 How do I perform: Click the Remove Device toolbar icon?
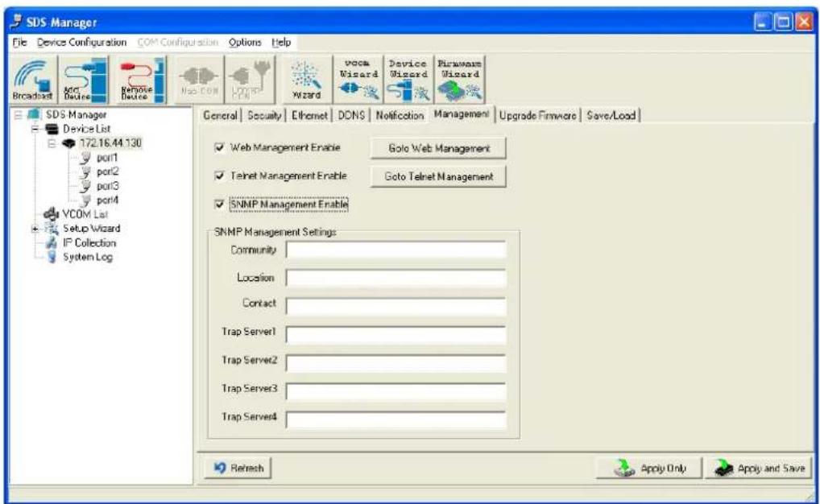point(142,80)
